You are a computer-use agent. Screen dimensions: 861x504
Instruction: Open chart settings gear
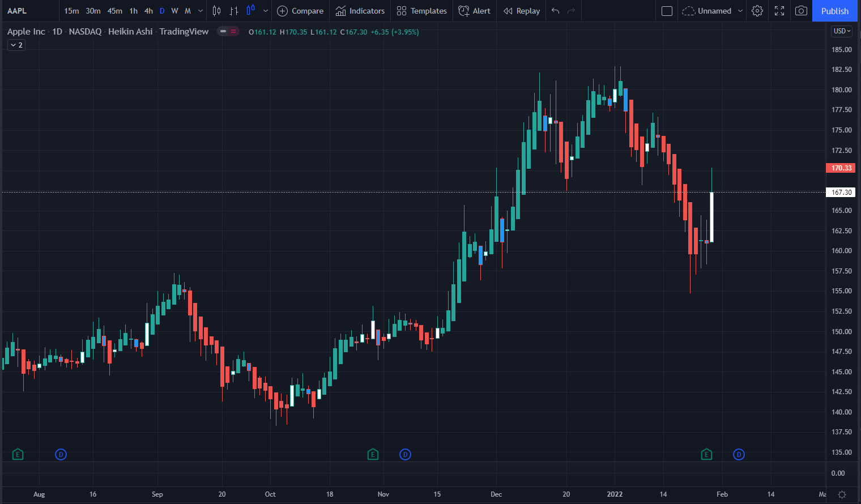(x=757, y=11)
